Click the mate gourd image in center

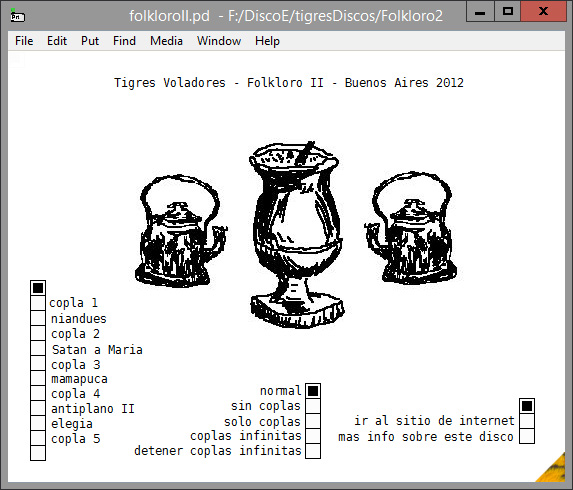[296, 235]
